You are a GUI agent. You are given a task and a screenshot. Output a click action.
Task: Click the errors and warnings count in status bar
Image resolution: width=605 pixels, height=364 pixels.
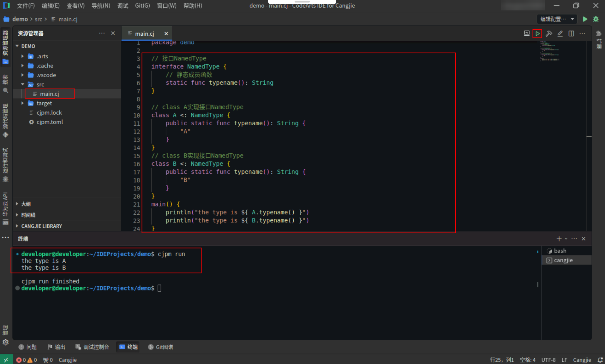click(x=27, y=360)
